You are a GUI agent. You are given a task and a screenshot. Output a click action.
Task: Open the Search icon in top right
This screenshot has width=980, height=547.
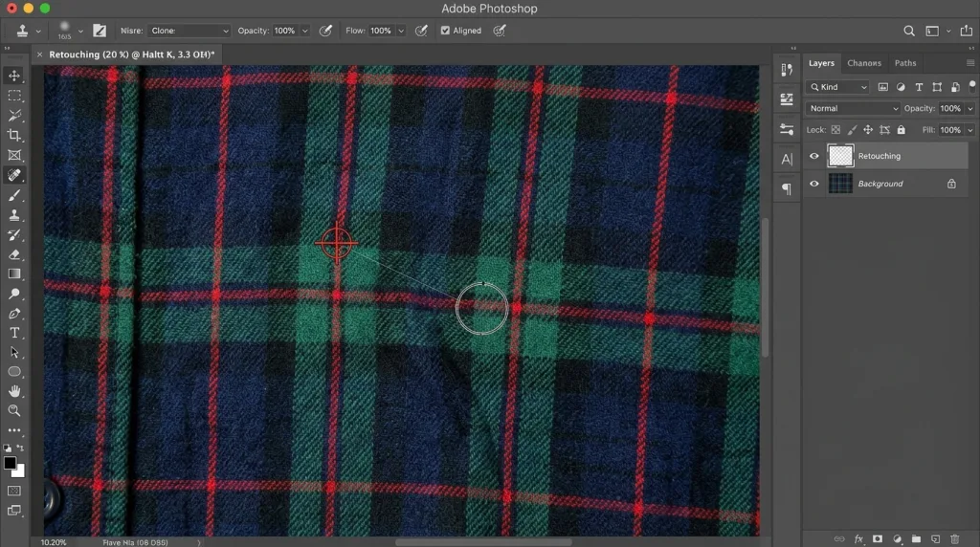pos(909,31)
